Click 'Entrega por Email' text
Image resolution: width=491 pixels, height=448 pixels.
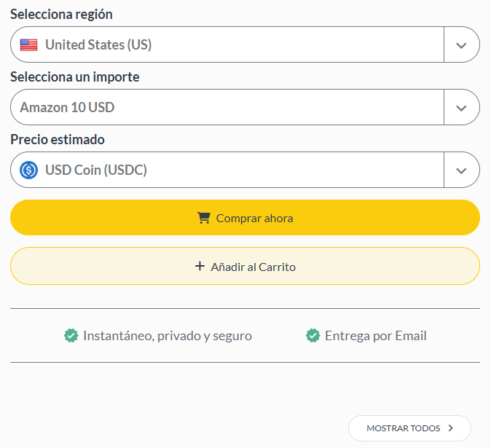click(x=376, y=336)
